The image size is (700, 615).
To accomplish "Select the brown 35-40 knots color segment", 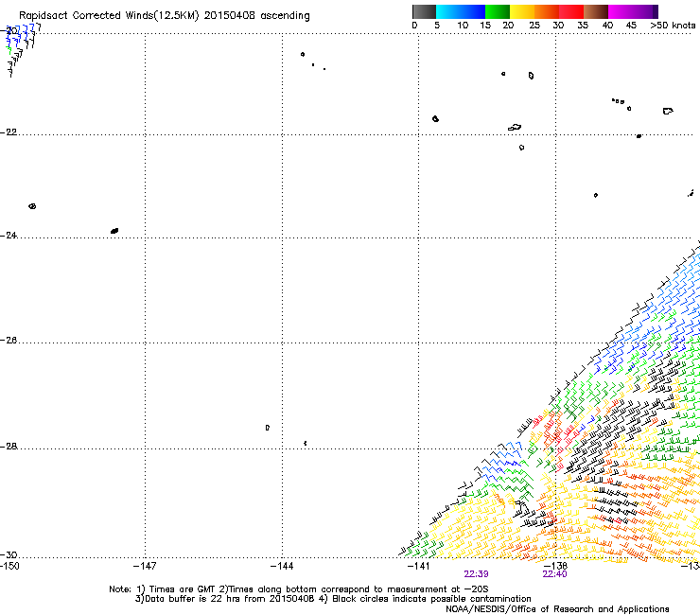I will [596, 11].
